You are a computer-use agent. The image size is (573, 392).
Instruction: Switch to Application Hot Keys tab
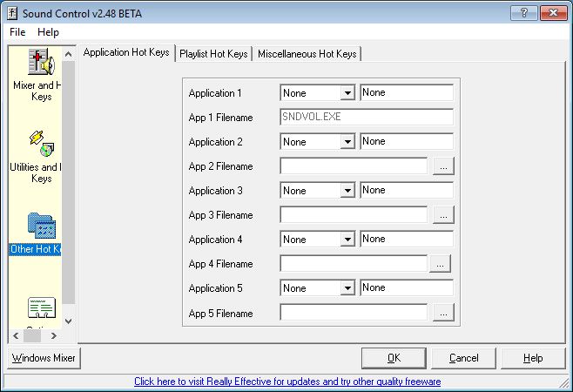coord(126,52)
